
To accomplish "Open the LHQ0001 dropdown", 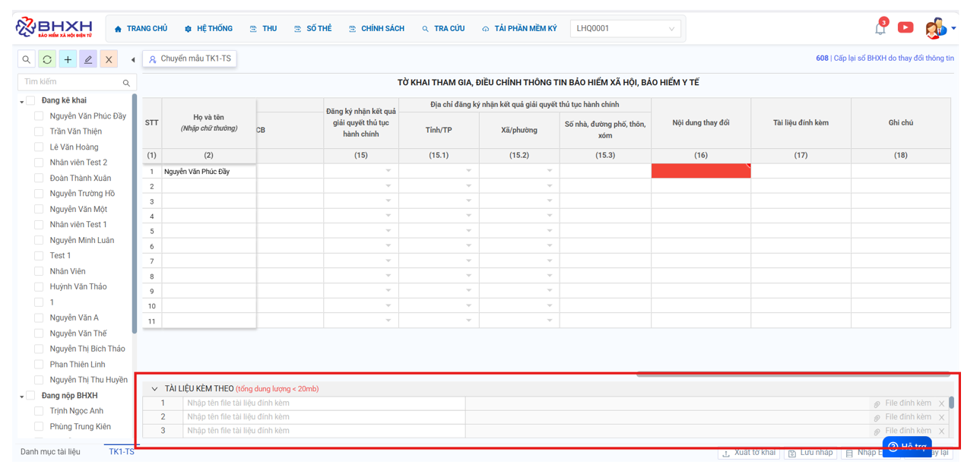I will (625, 29).
